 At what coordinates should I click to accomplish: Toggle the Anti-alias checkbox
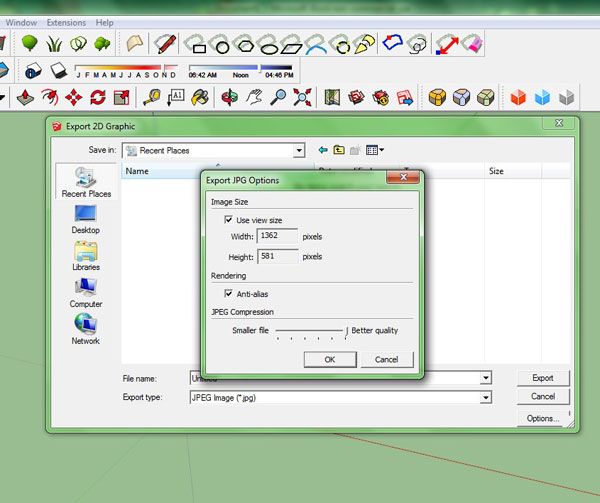pos(229,294)
